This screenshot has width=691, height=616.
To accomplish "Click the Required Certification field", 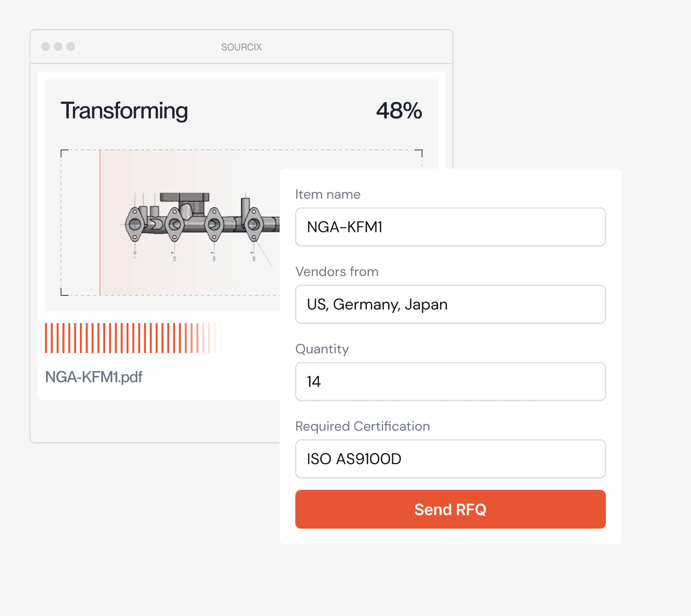I will click(x=450, y=459).
